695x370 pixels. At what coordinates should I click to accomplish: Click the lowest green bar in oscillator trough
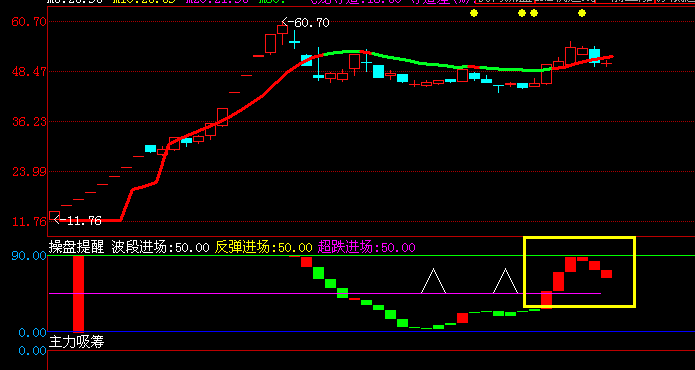point(427,328)
